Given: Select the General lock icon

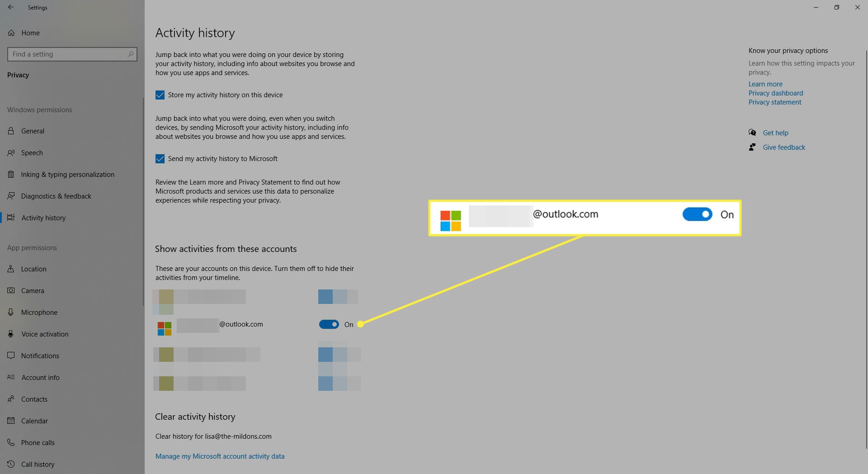Looking at the screenshot, I should tap(11, 131).
